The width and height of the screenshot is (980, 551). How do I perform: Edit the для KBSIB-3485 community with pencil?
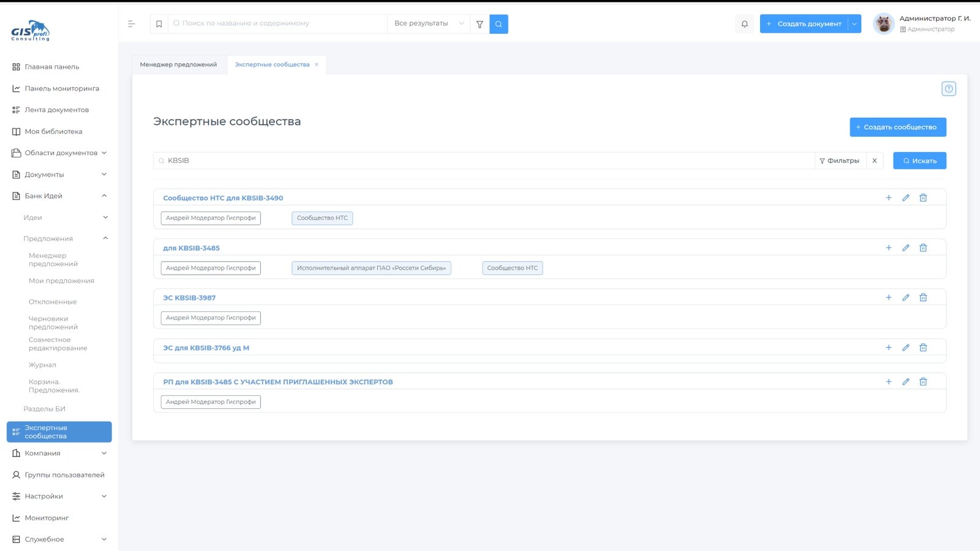pos(906,248)
